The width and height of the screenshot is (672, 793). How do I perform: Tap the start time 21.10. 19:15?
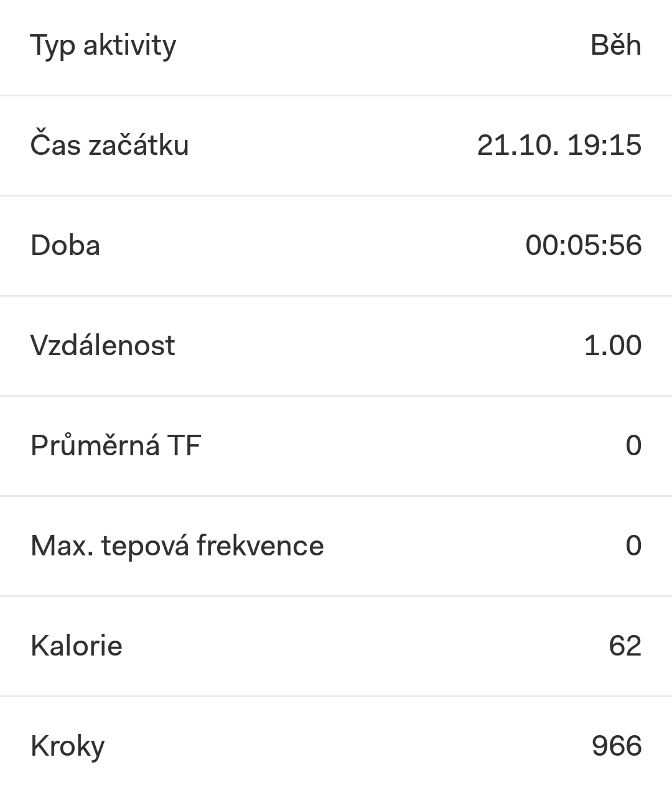[559, 146]
